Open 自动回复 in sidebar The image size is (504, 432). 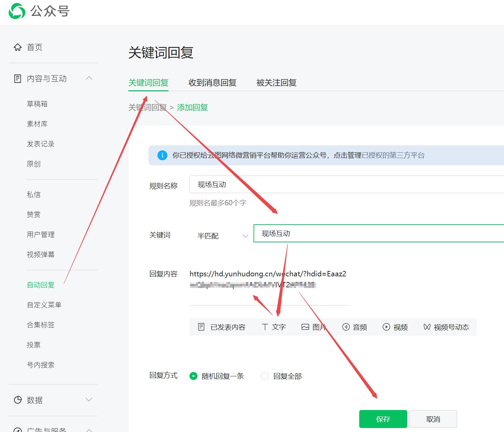pos(41,285)
